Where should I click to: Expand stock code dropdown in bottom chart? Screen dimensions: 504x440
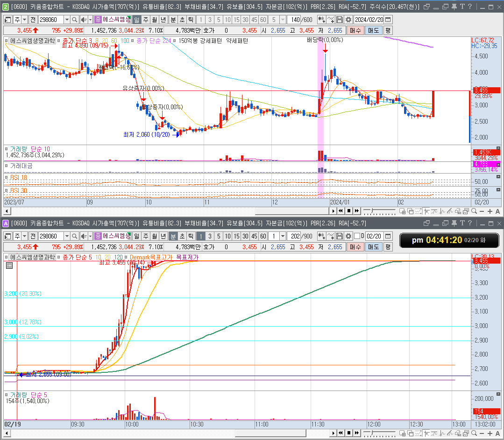67,237
